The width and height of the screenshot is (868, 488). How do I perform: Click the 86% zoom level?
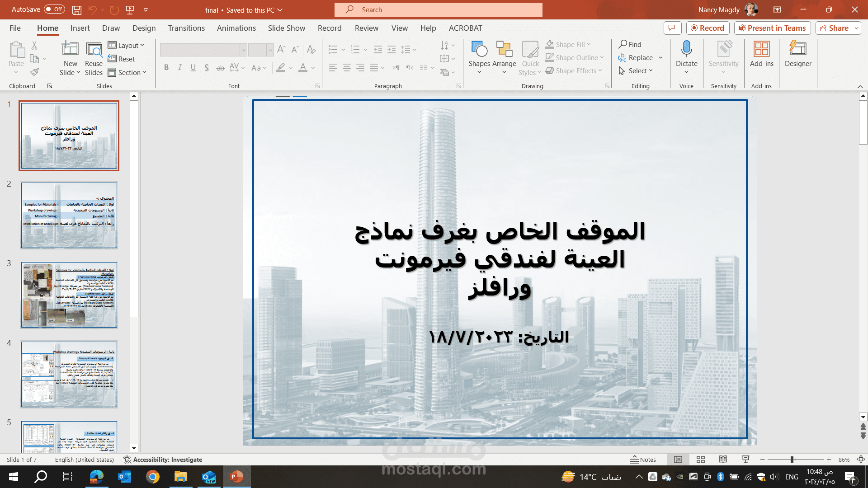pyautogui.click(x=844, y=460)
